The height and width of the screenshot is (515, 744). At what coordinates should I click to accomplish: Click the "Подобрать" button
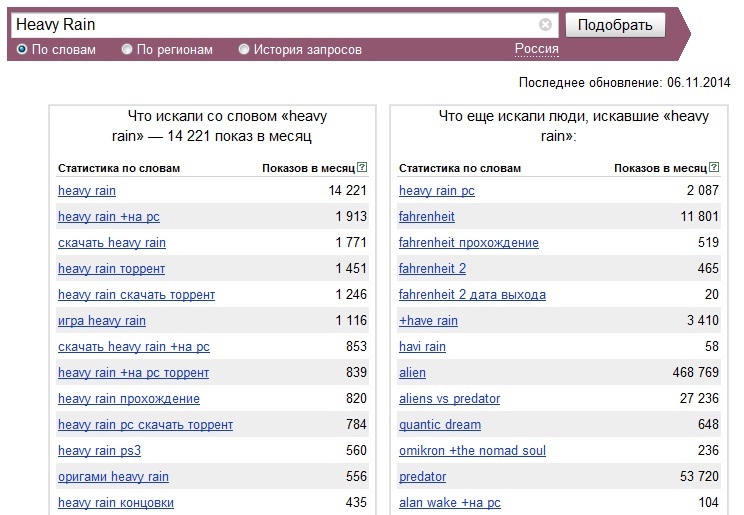pos(615,25)
